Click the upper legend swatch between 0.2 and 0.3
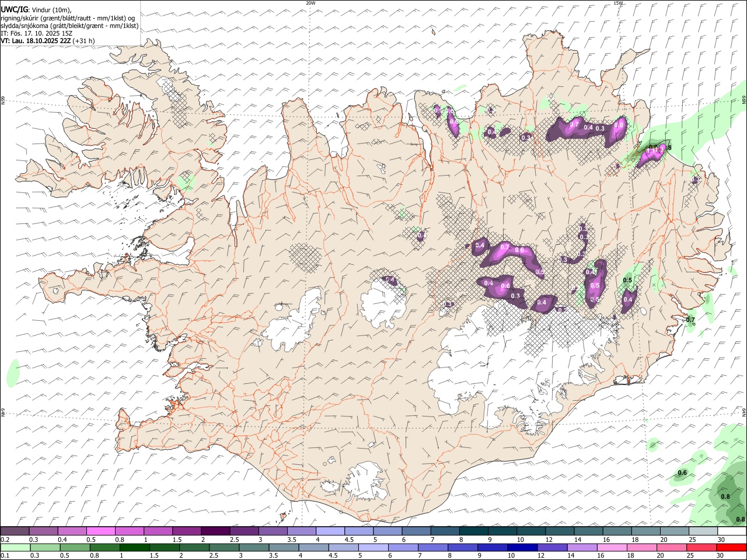 point(15,531)
